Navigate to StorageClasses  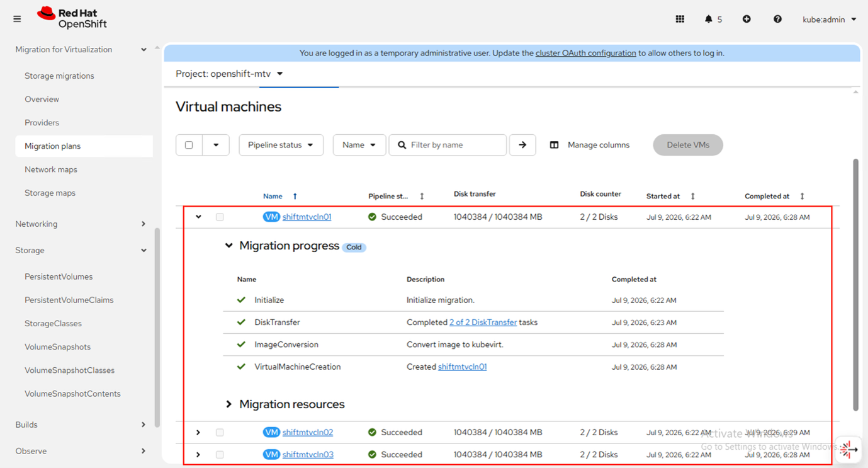point(53,323)
